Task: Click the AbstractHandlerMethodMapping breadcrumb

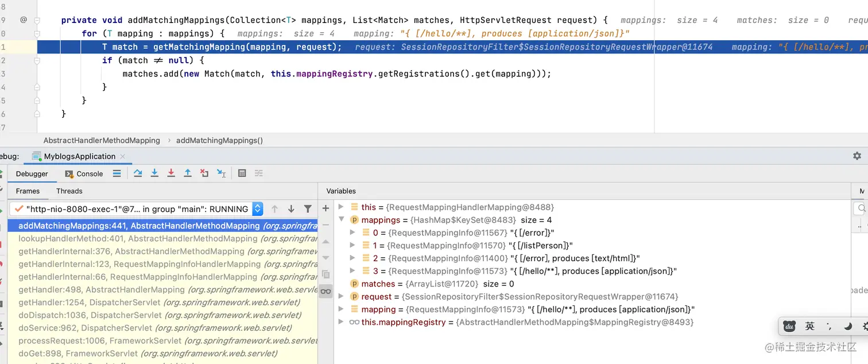Action: point(102,140)
